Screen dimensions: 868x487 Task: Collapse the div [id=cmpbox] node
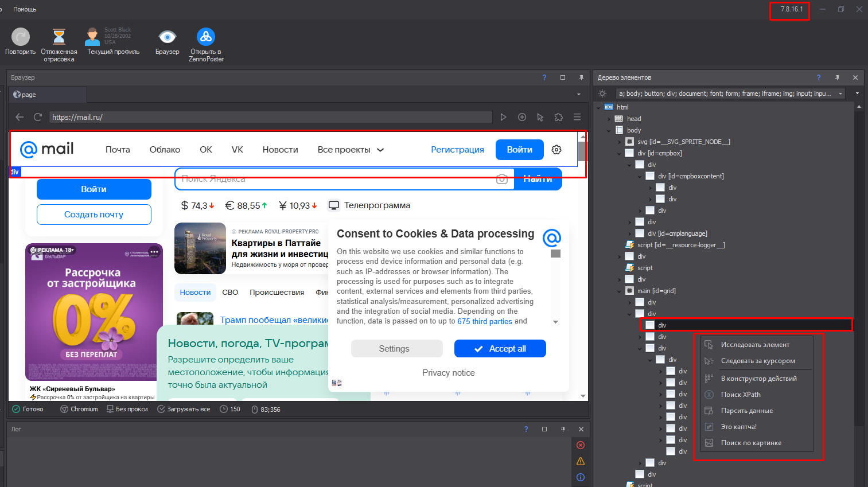click(x=620, y=153)
